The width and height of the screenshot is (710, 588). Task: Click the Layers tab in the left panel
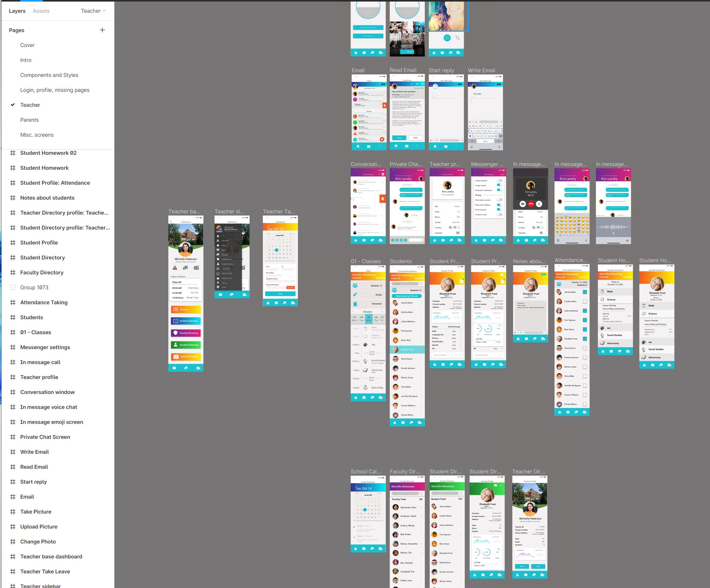tap(17, 11)
